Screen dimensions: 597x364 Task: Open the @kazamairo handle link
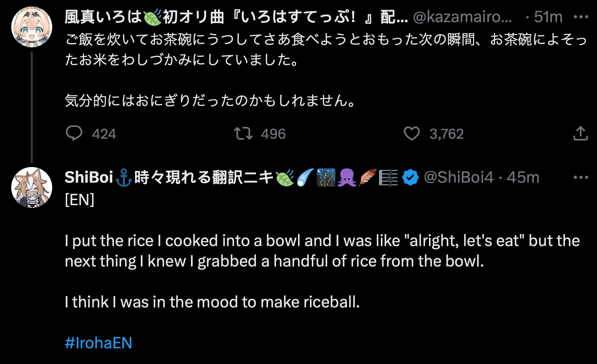[x=462, y=17]
